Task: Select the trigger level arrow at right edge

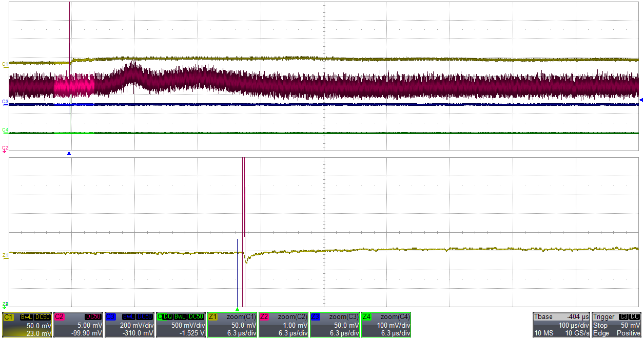Action: [x=641, y=99]
